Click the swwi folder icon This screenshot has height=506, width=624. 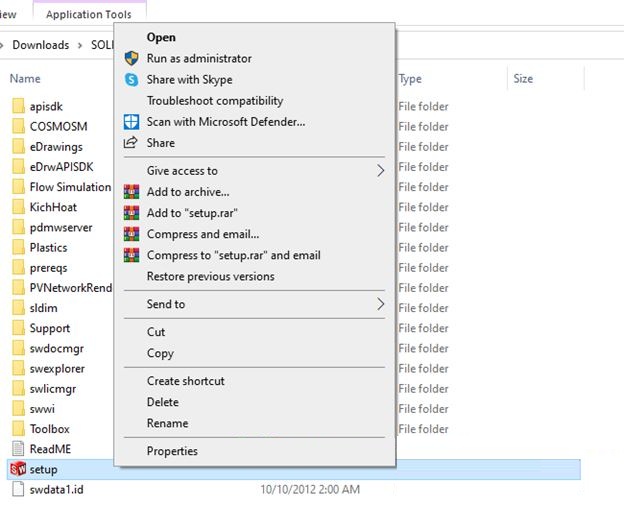pos(18,409)
